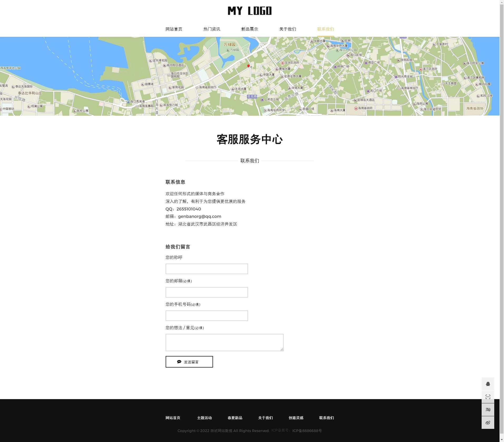Open the 创意灵感 footer link
The height and width of the screenshot is (442, 504).
(x=296, y=418)
